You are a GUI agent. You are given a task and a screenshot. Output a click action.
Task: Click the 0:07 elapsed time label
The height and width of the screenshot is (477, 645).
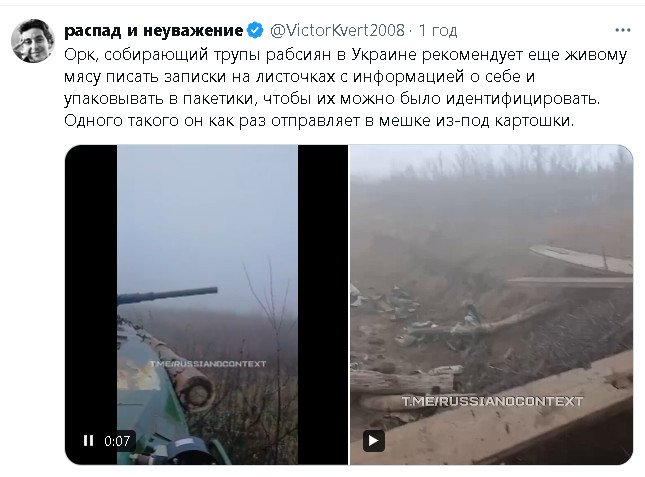click(x=117, y=441)
